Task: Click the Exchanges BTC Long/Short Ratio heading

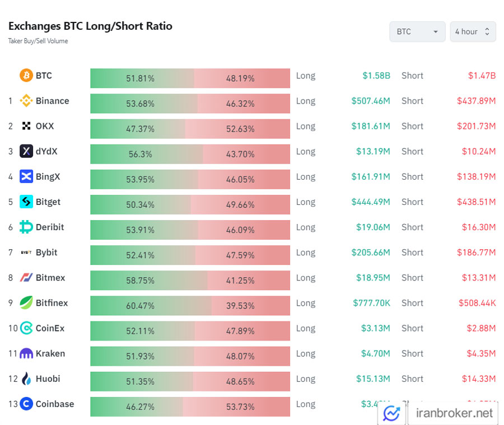Action: pyautogui.click(x=90, y=26)
